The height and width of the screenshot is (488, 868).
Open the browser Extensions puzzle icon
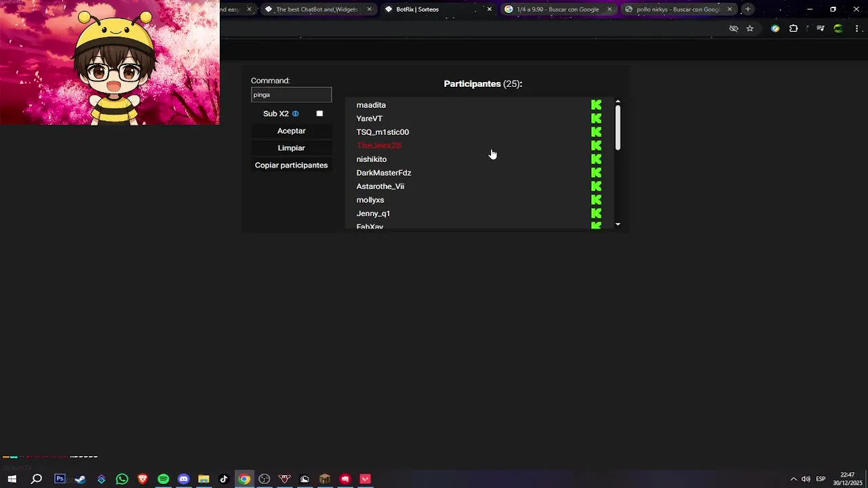(x=793, y=28)
